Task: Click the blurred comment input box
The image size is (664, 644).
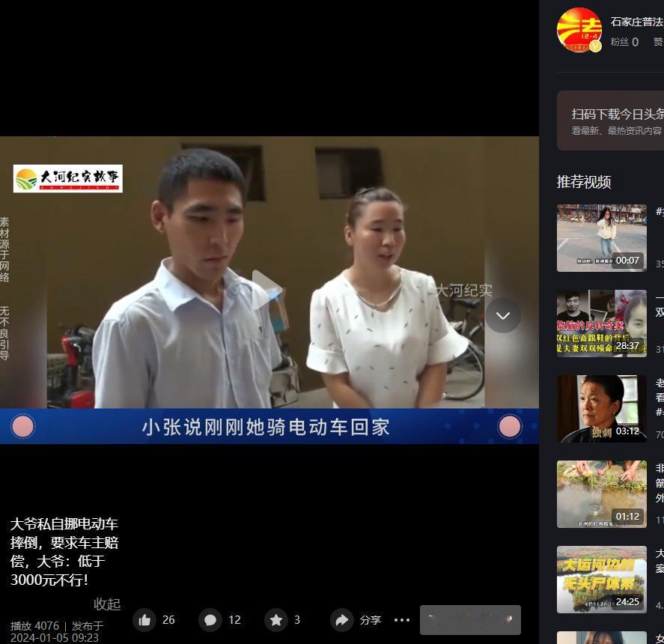Action: pos(470,620)
